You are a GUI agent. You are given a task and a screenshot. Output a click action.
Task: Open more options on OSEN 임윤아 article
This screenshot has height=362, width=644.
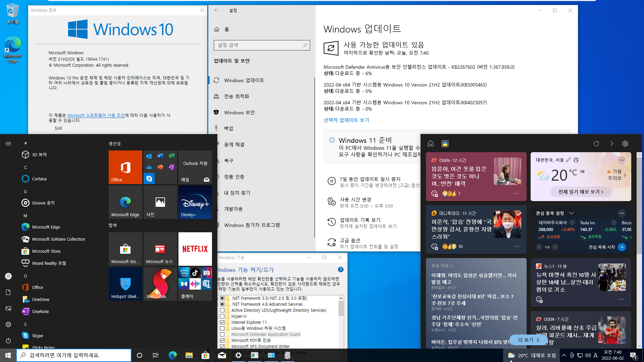[x=517, y=193]
